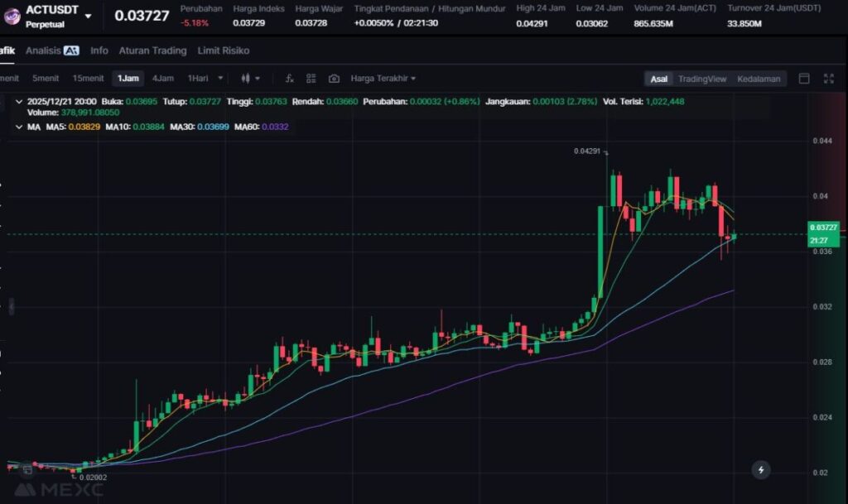Open the Harga Terakhir price dropdown
This screenshot has height=504, width=848.
click(x=383, y=79)
